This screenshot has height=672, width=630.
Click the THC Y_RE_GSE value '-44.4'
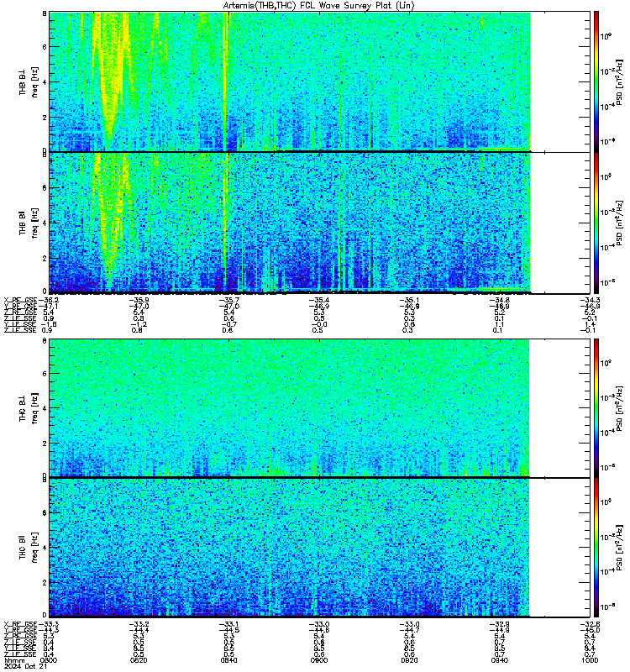coord(139,630)
